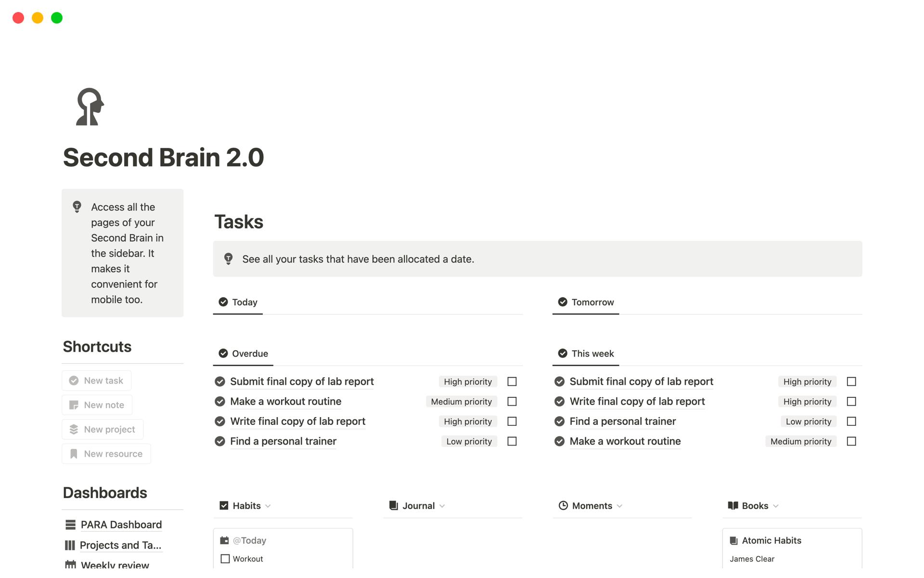Viewport: 924px width, 578px height.
Task: Click the Second Brain head icon
Action: [x=89, y=106]
